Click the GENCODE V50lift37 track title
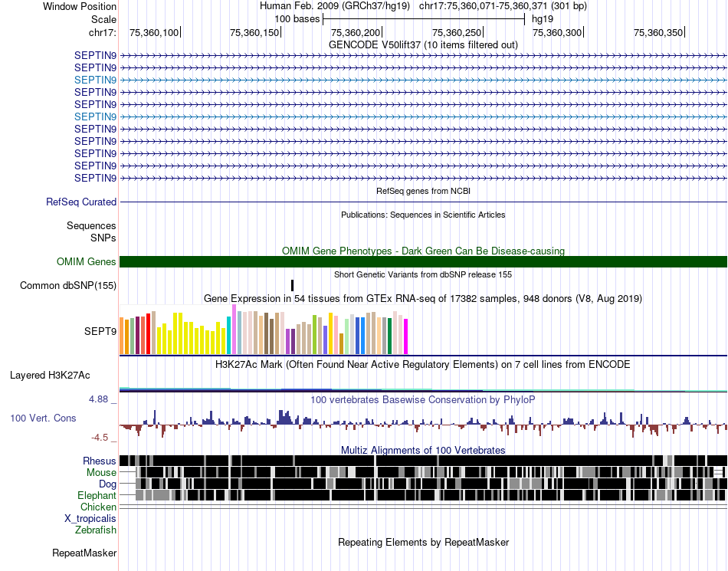The height and width of the screenshot is (571, 728). (423, 45)
